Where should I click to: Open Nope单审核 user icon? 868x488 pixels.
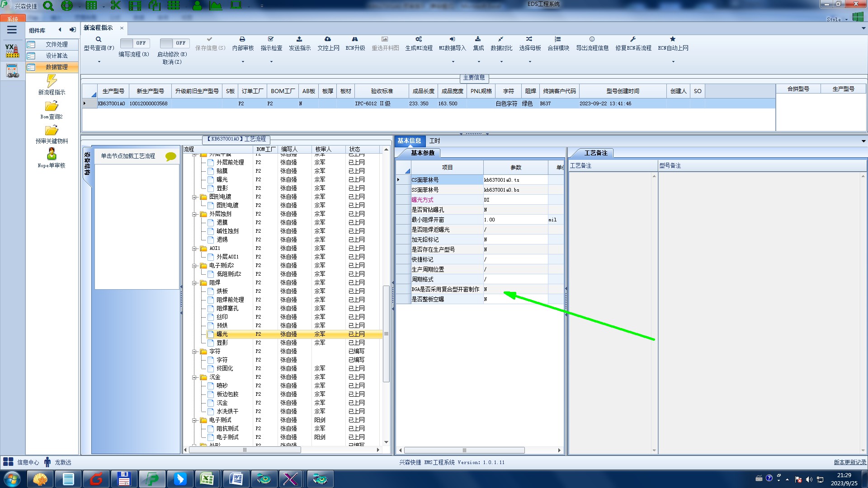pos(52,154)
